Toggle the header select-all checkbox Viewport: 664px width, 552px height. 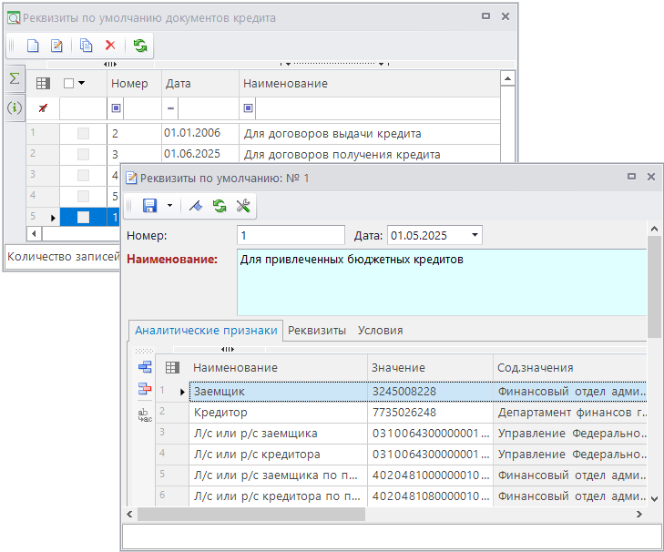click(x=69, y=84)
